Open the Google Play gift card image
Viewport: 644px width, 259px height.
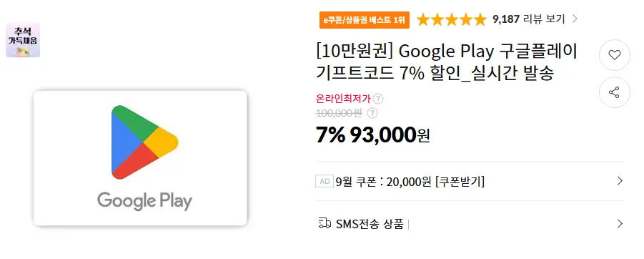coord(141,158)
